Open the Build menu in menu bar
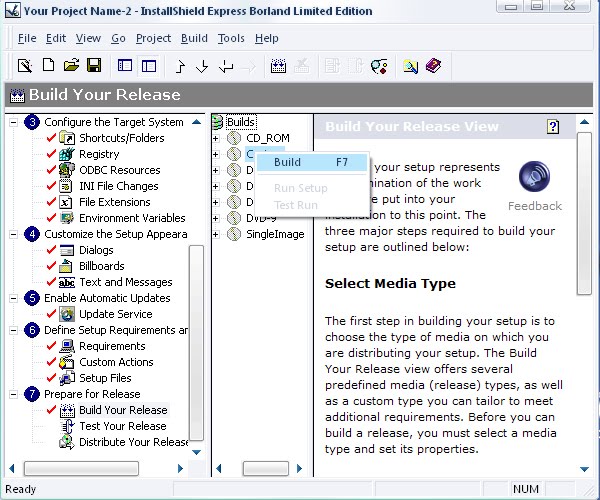The image size is (600, 500). point(194,38)
